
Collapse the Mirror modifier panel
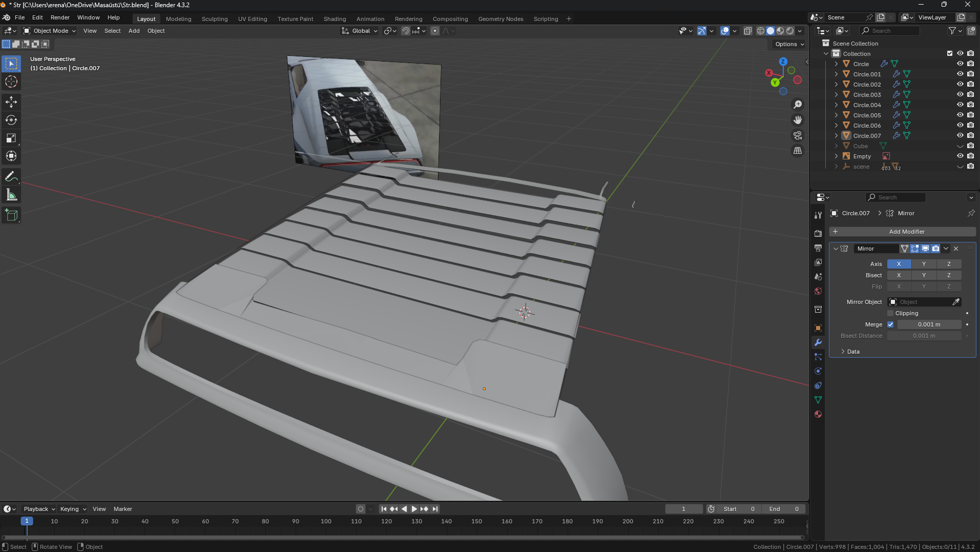[x=836, y=249]
